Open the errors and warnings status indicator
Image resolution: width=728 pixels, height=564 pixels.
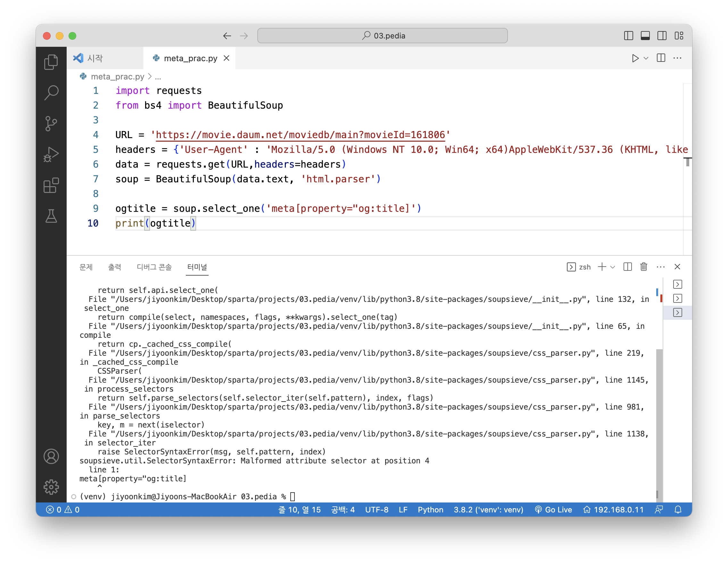point(63,510)
